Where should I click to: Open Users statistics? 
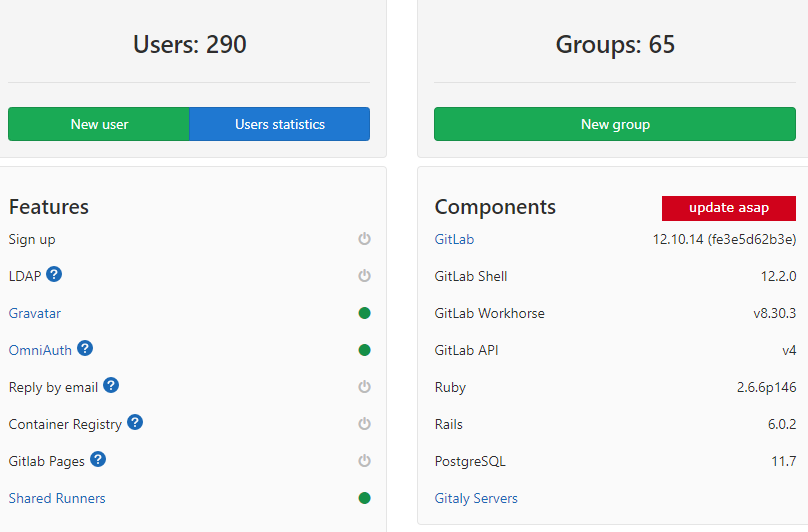[x=280, y=124]
